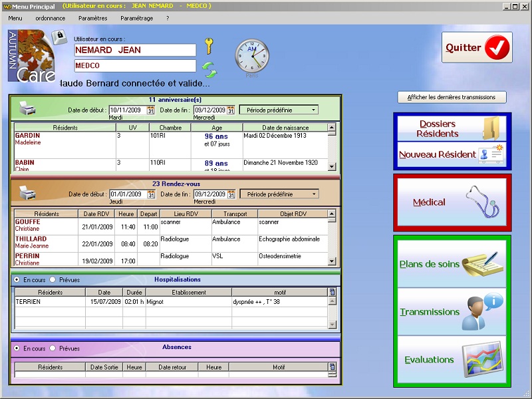Screen dimensions: 532x399
Task: Click the printer icon in Rendez-vous section
Action: click(27, 193)
